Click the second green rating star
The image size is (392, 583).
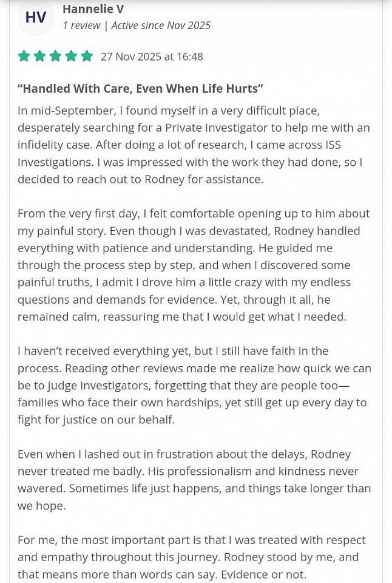click(x=39, y=56)
